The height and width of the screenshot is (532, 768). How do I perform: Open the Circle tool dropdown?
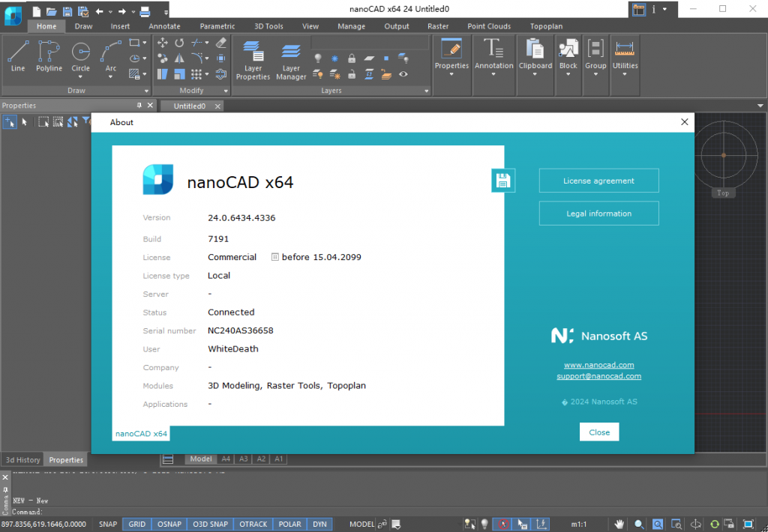(80, 77)
